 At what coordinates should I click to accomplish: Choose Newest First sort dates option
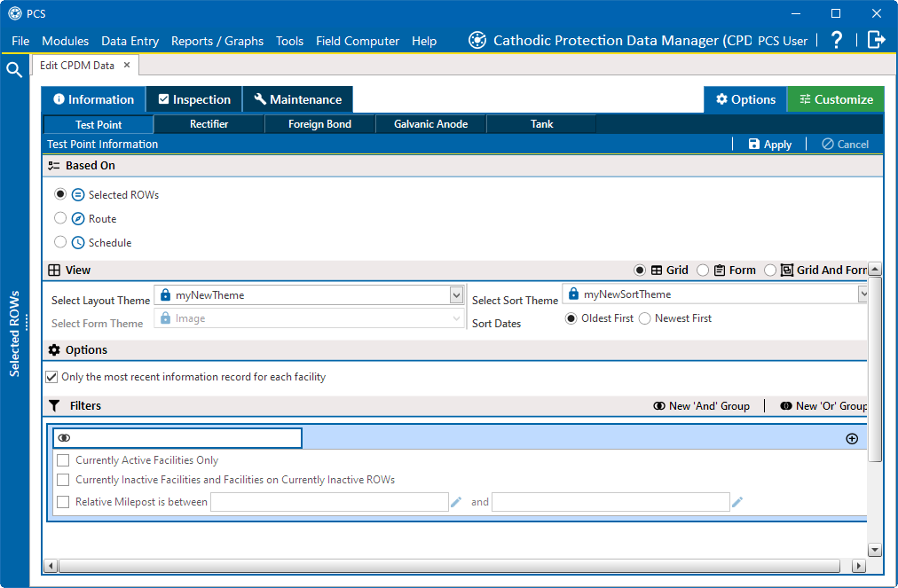tap(645, 318)
